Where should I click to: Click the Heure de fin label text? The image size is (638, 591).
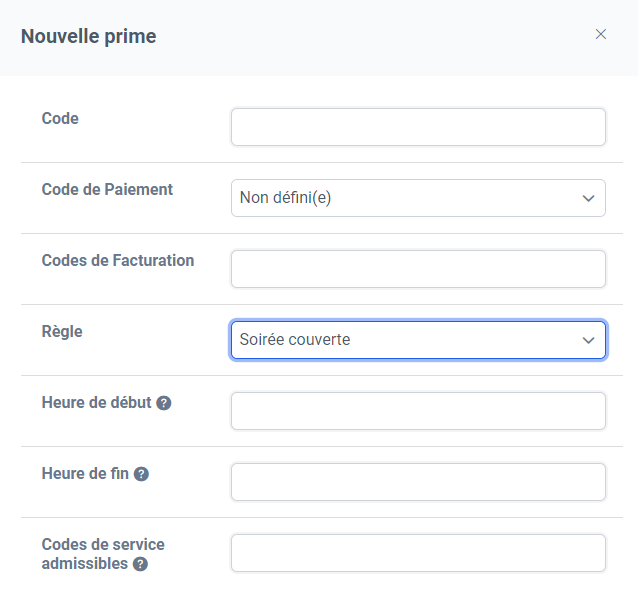85,473
